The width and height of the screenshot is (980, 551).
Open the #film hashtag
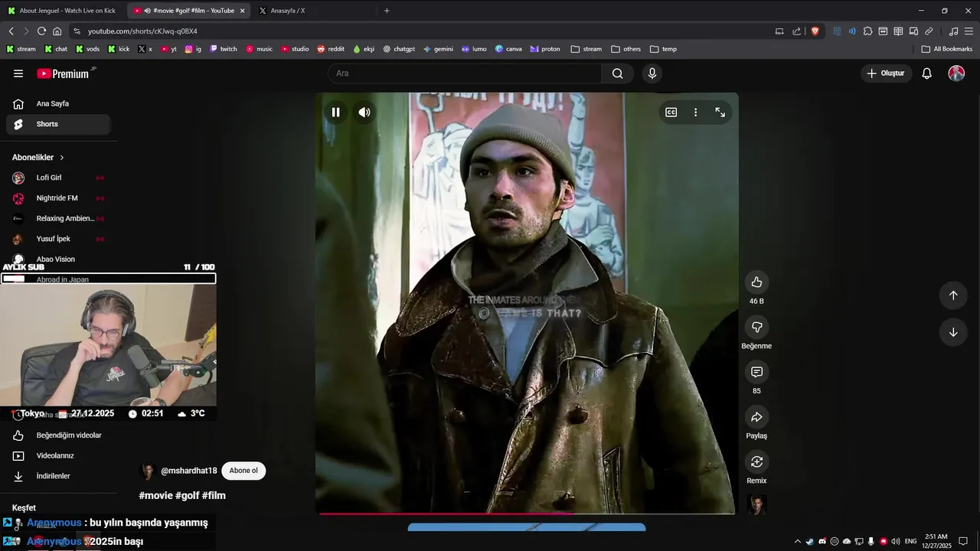[x=214, y=496]
